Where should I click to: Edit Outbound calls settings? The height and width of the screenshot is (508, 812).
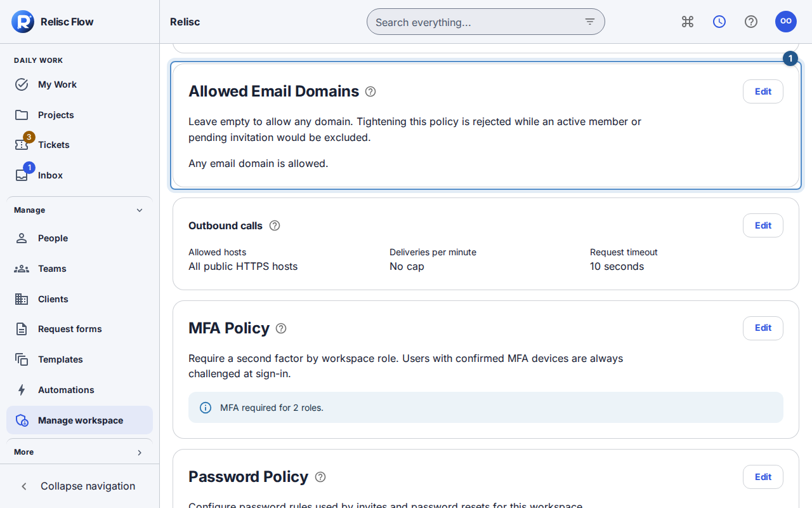tap(763, 225)
